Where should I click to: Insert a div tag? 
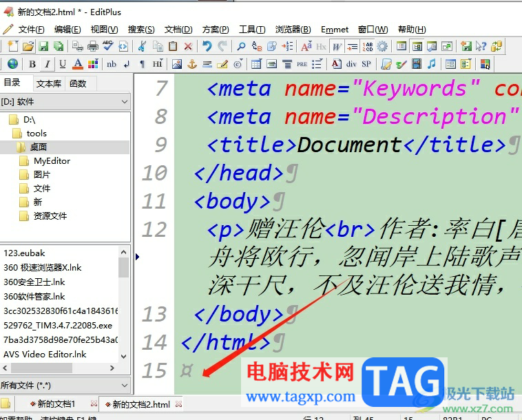point(351,63)
